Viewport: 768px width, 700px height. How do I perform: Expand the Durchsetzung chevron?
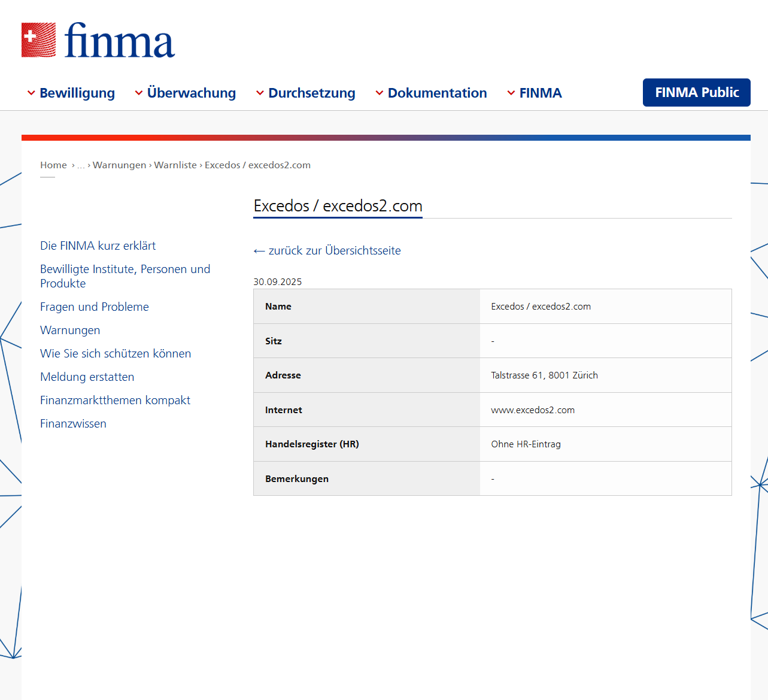(x=260, y=93)
